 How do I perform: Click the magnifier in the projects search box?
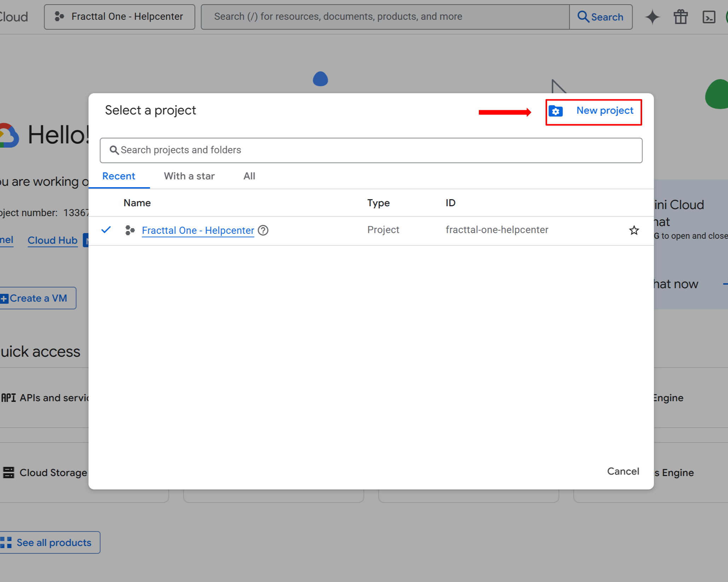click(x=114, y=150)
